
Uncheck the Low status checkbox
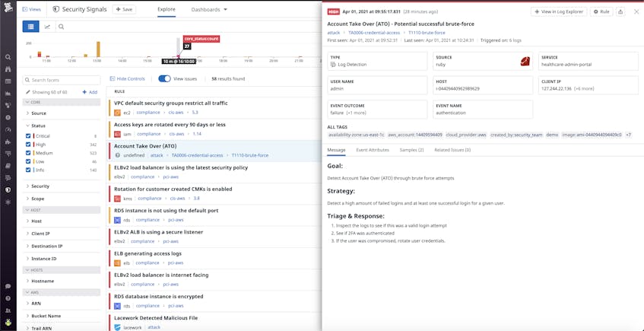[28, 161]
